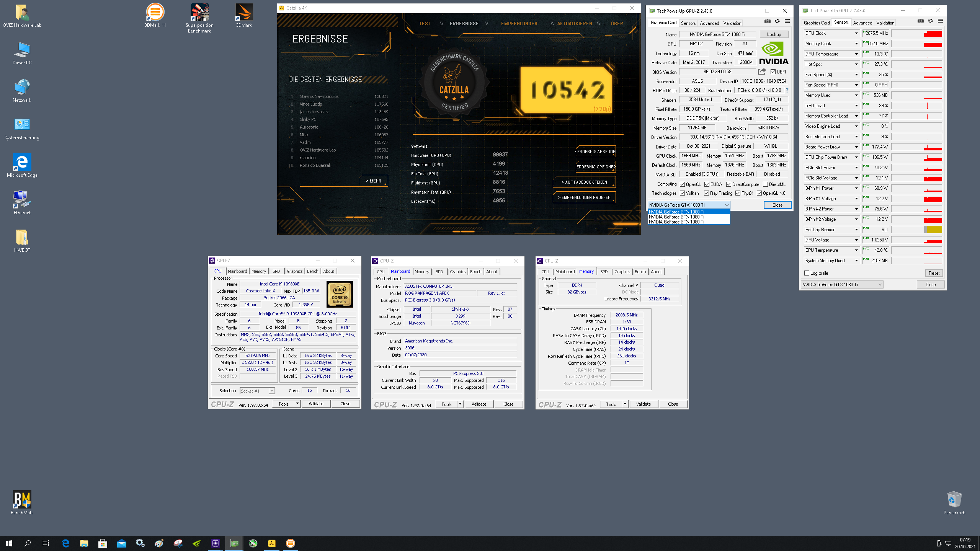Open the Papierkorb recycle bin
The image size is (980, 551).
pyautogui.click(x=954, y=503)
